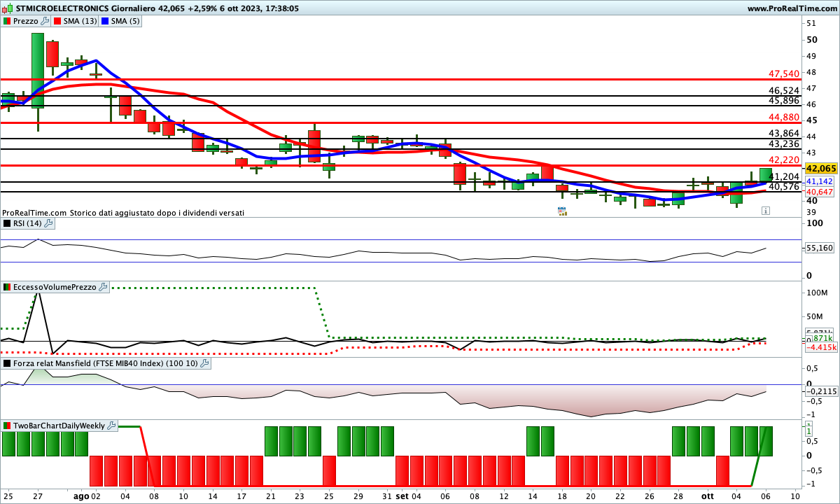Click the info icon on price chart

pos(766,210)
